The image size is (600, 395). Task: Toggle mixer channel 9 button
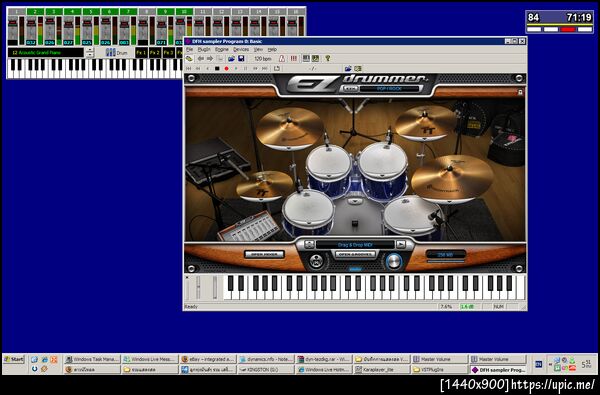click(166, 12)
